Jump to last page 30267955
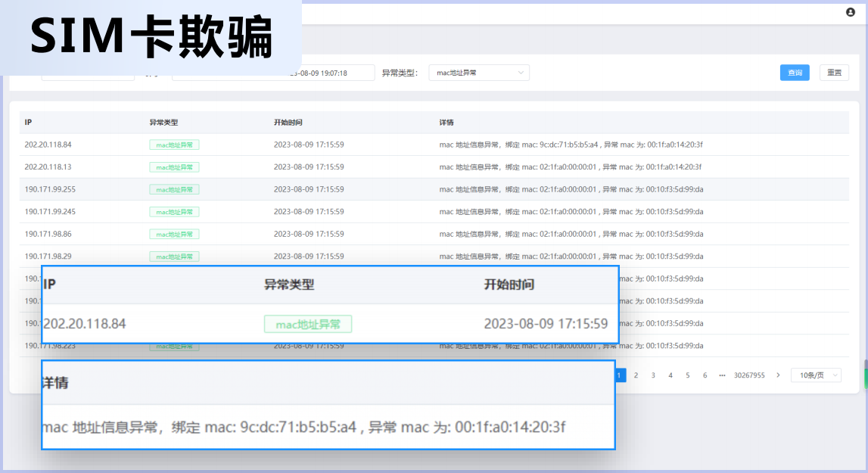This screenshot has width=868, height=473. (749, 375)
